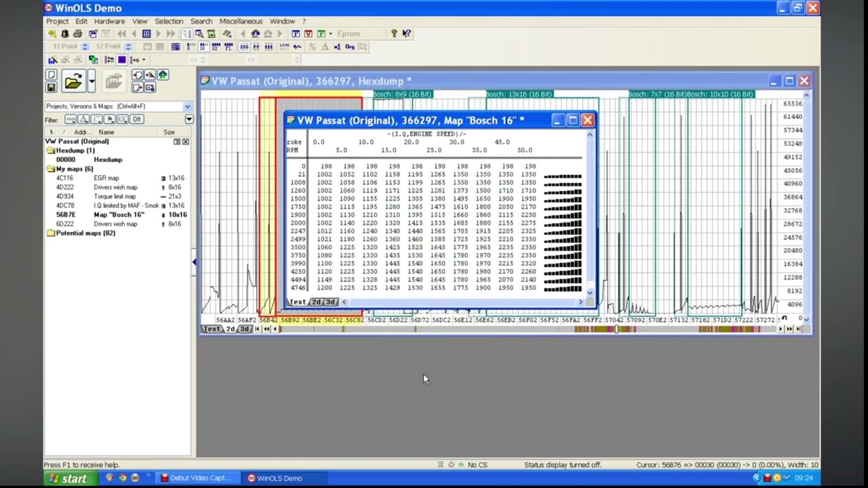
Task: Switch Bosch 16 map window to 3d tab
Action: click(x=330, y=302)
